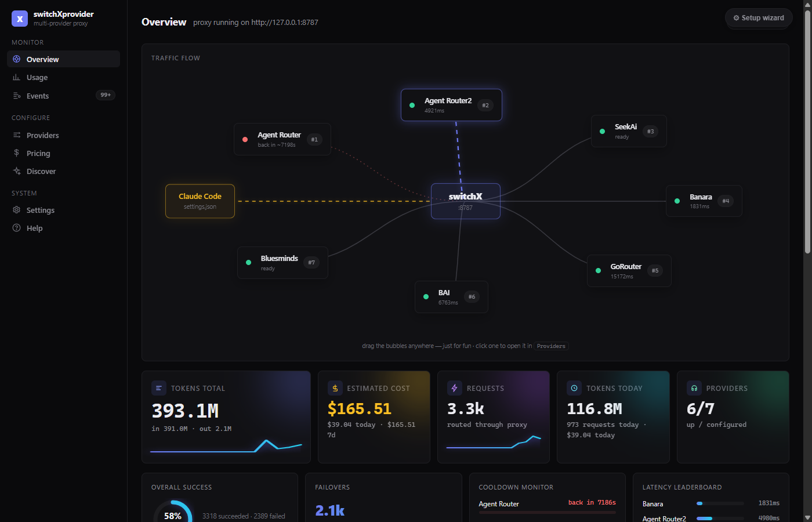The image size is (812, 522).
Task: Open the Settings page
Action: 63,210
